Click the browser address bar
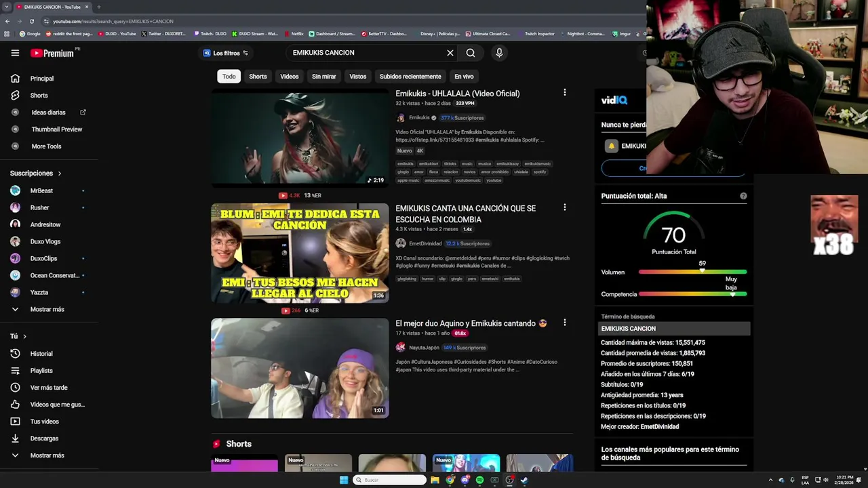 click(x=339, y=21)
